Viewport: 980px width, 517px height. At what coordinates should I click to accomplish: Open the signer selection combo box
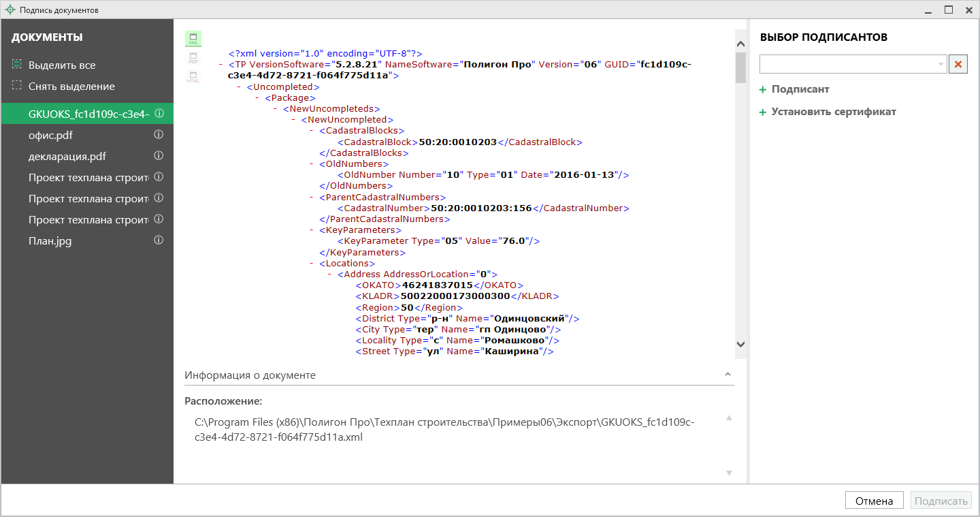(853, 64)
